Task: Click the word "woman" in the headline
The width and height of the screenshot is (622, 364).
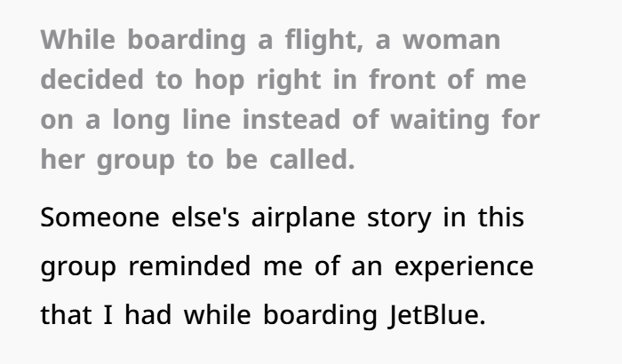Action: [451, 40]
